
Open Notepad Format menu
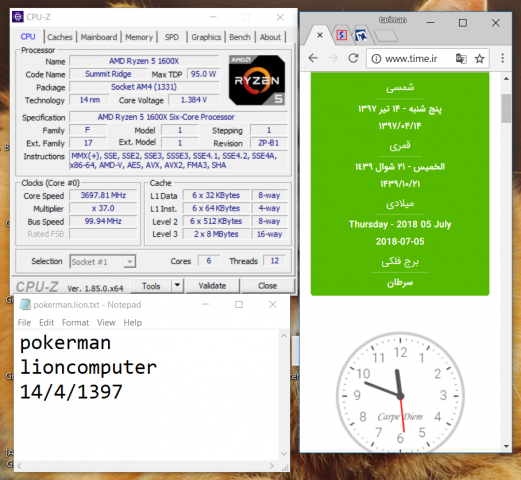pyautogui.click(x=75, y=323)
